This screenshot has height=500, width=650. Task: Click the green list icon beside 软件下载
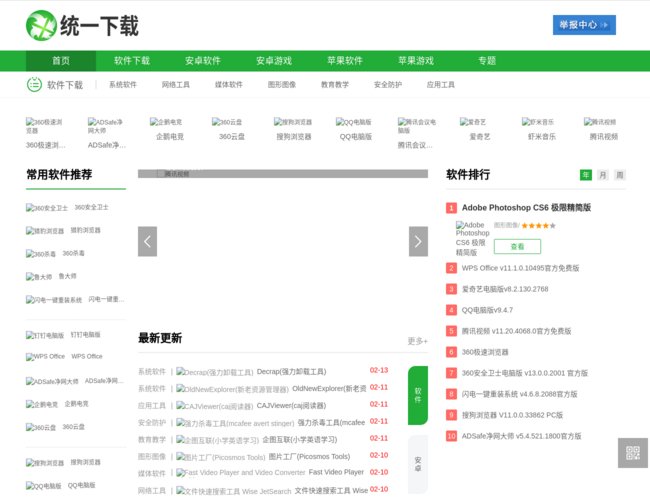[x=34, y=85]
